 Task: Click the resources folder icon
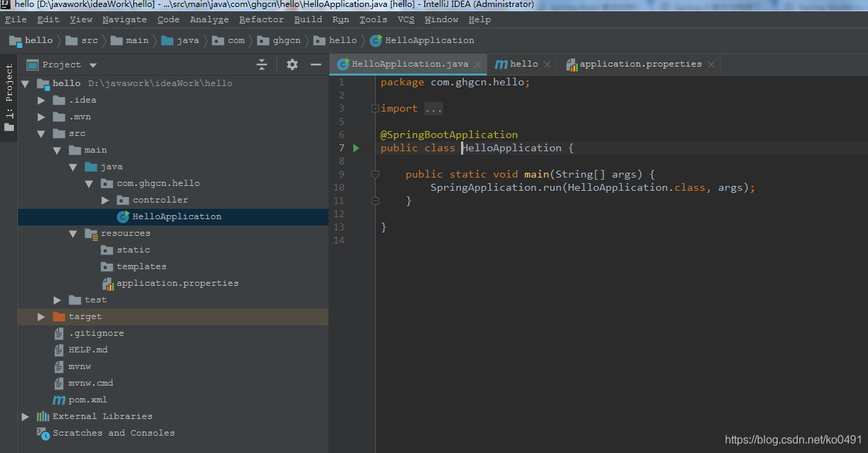91,233
